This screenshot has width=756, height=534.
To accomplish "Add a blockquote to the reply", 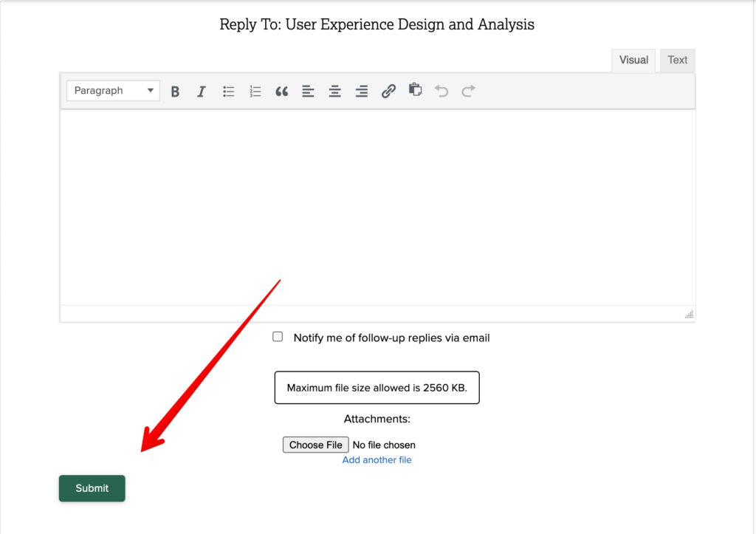I will click(281, 90).
